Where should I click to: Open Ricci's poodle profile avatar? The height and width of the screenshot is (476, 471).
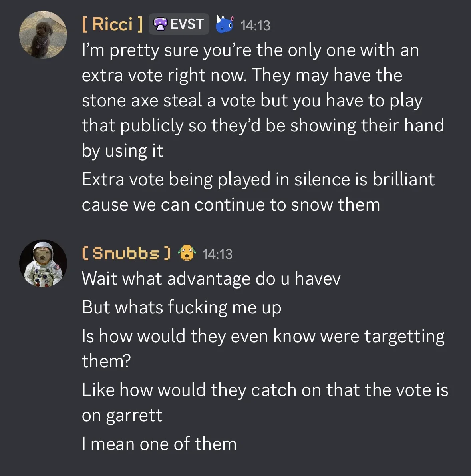pyautogui.click(x=43, y=35)
